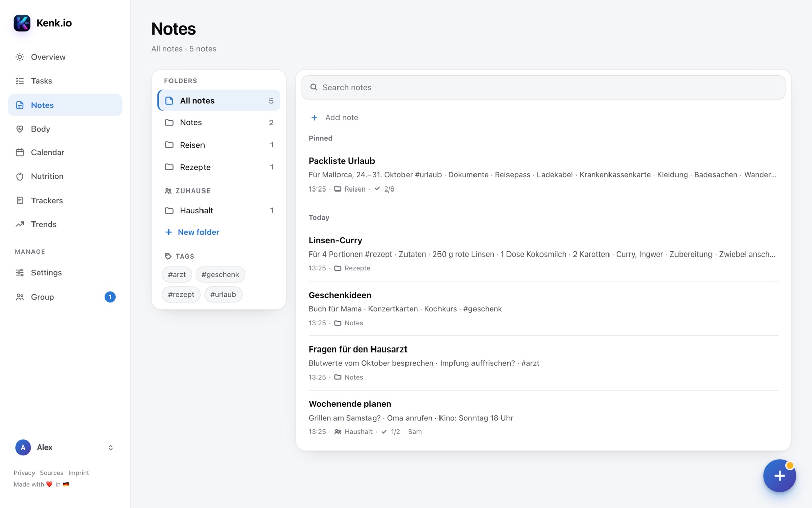This screenshot has width=812, height=508.
Task: Open Group via the people icon
Action: point(20,297)
